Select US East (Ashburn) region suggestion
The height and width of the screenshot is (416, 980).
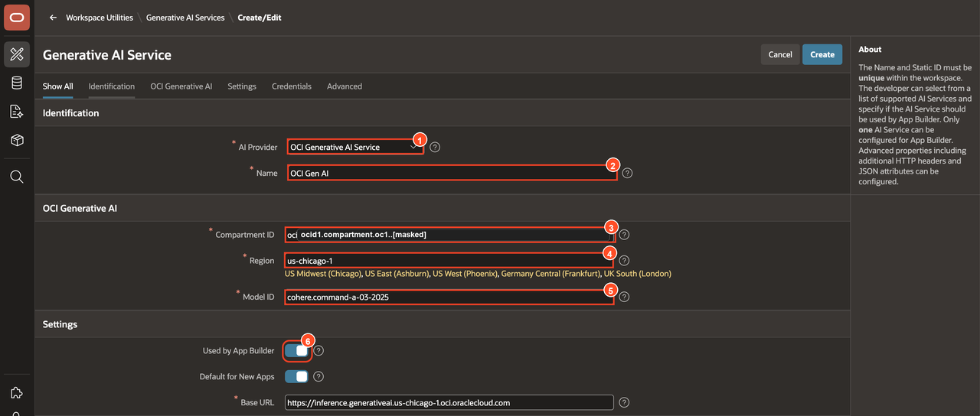coord(397,274)
